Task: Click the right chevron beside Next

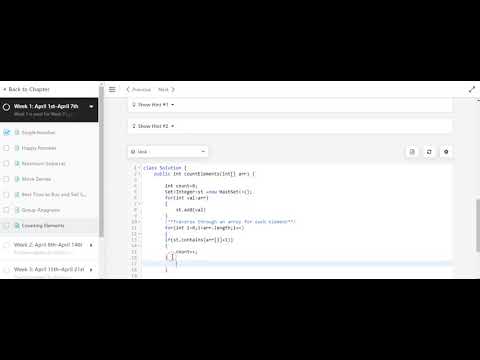Action: 173,89
